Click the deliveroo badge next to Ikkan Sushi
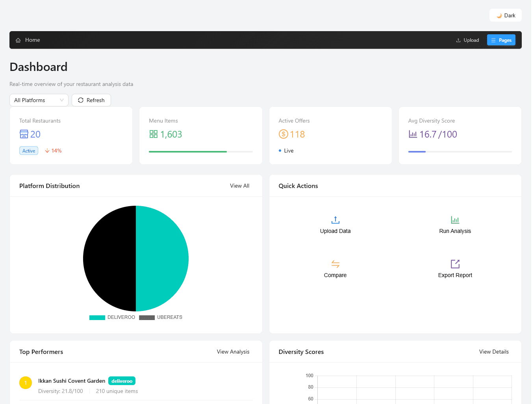The width and height of the screenshot is (532, 404). [122, 381]
